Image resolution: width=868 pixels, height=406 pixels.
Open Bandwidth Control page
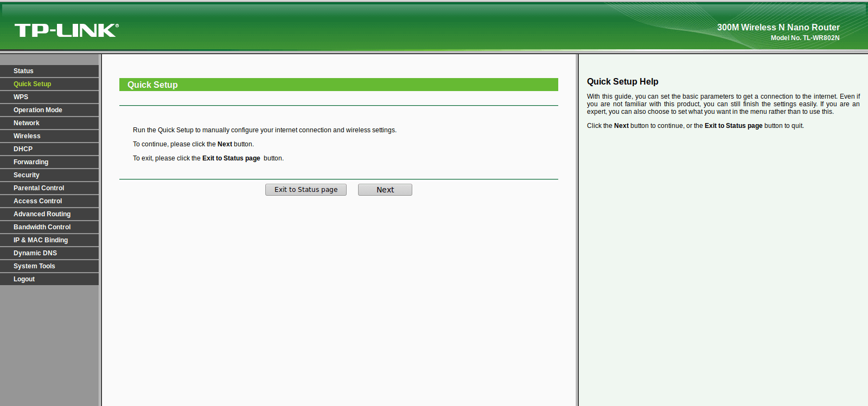(49, 227)
